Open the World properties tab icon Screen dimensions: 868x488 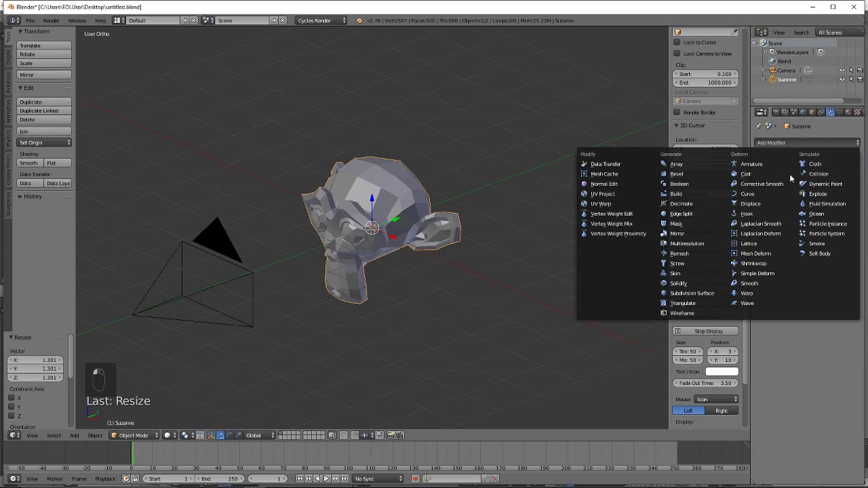803,112
